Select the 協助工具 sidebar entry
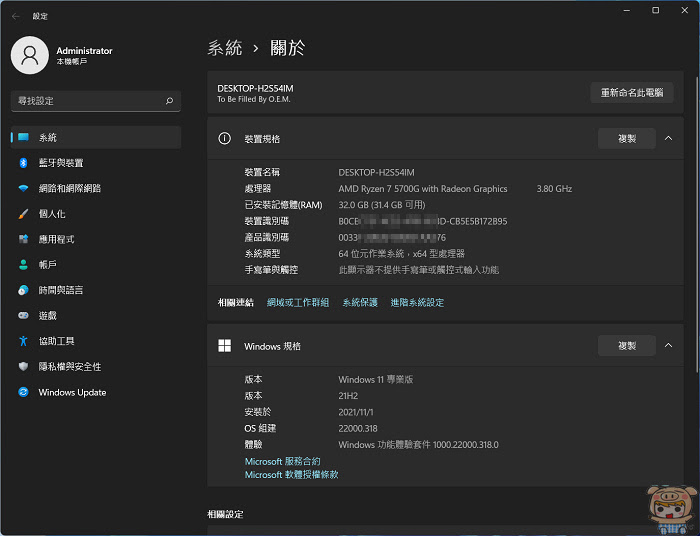This screenshot has width=700, height=536. (x=96, y=341)
